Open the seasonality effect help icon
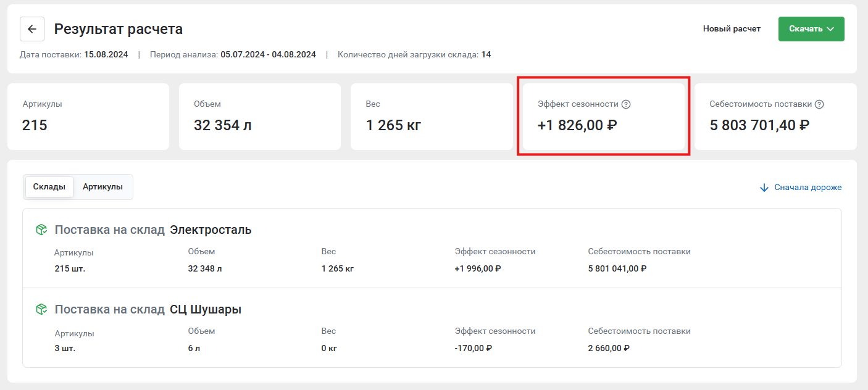 (x=626, y=104)
